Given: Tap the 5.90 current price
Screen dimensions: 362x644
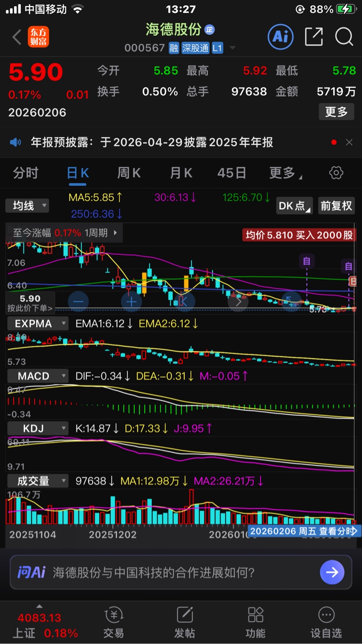Looking at the screenshot, I should tap(36, 73).
